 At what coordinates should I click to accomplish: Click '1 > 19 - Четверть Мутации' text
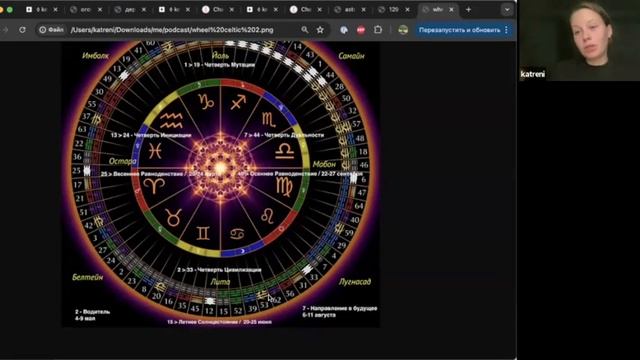[220, 64]
